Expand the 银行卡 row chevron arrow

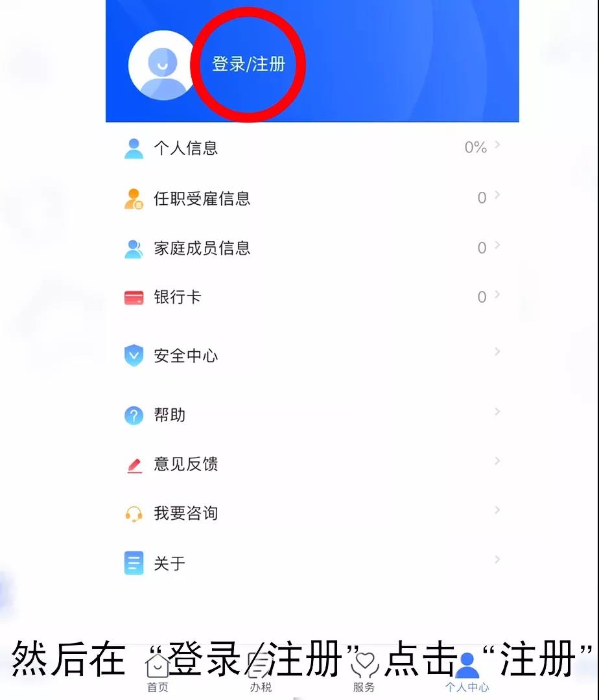click(x=497, y=295)
